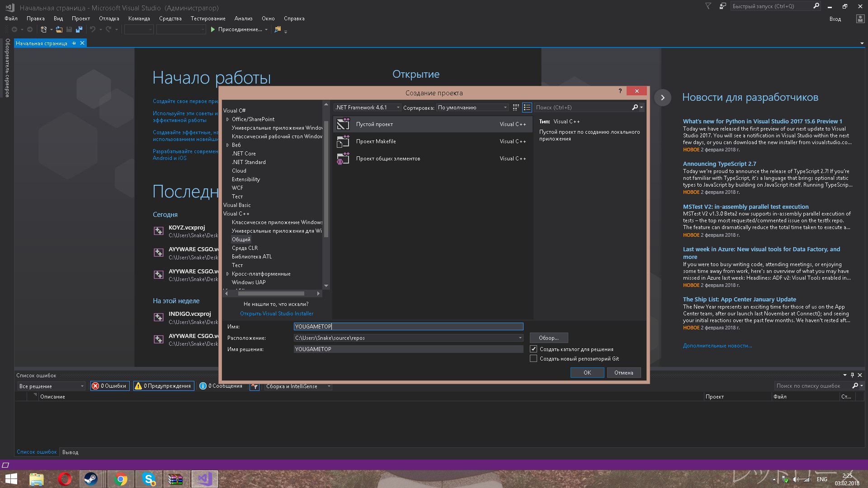Click Windows Start button

coord(11,479)
